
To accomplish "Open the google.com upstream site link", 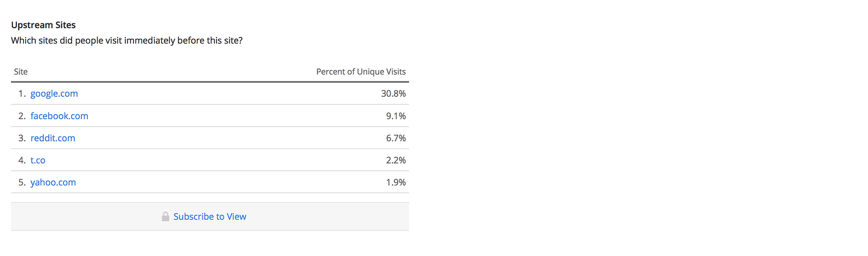I will 54,93.
